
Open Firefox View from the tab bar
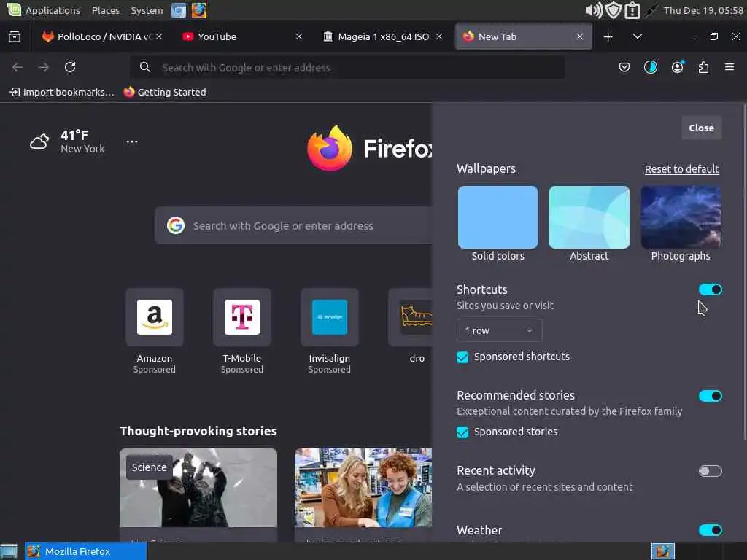tap(15, 36)
